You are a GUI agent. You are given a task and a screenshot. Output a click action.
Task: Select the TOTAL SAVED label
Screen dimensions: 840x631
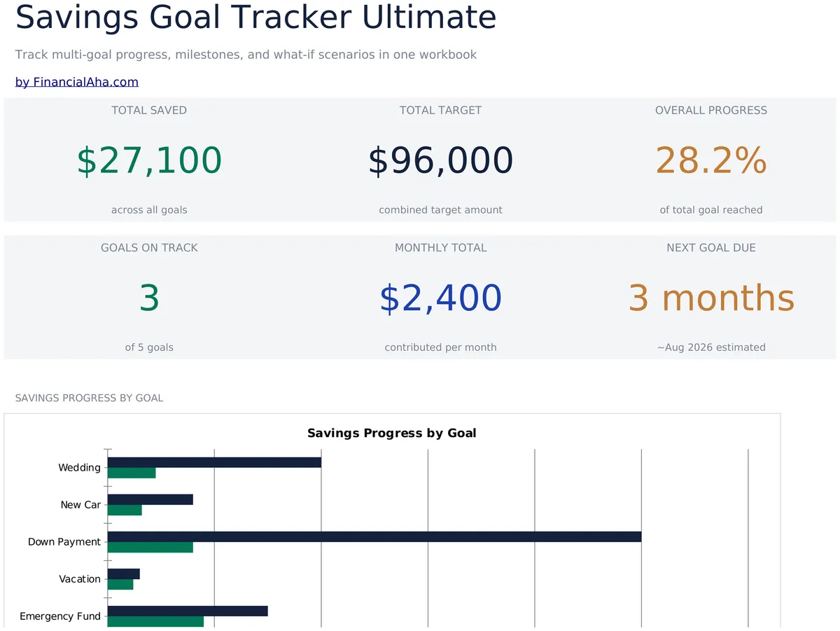coord(149,110)
